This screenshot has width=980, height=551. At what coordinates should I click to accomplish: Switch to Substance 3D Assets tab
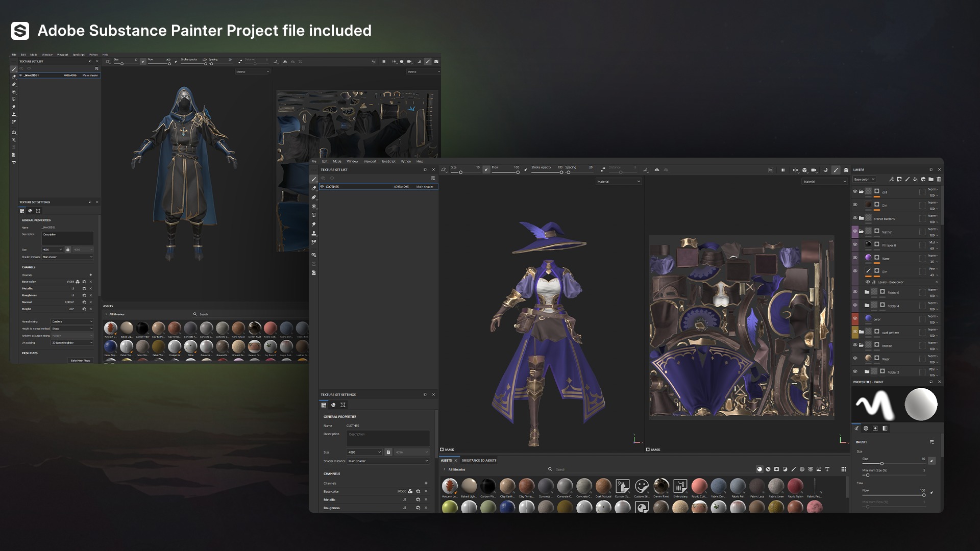[479, 460]
